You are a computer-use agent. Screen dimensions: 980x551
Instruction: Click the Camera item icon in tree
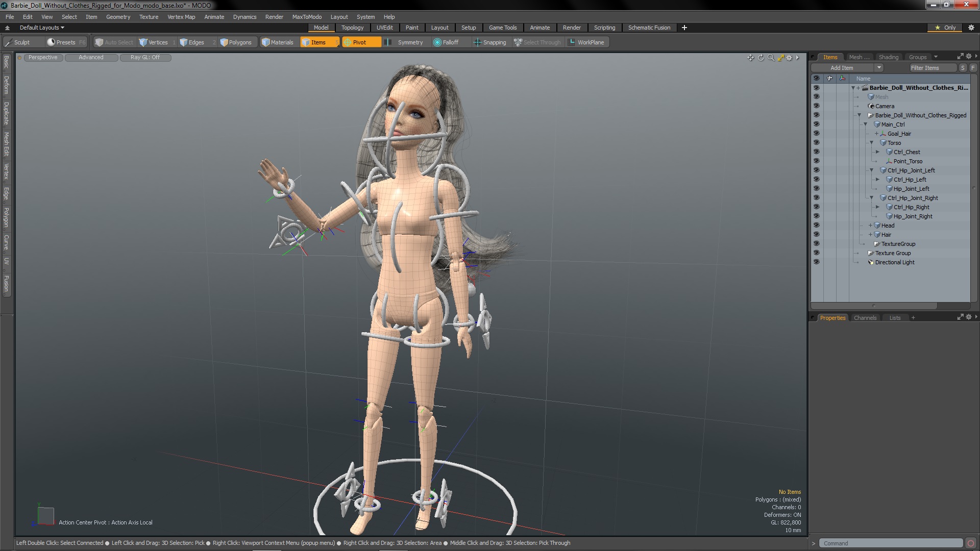(871, 106)
